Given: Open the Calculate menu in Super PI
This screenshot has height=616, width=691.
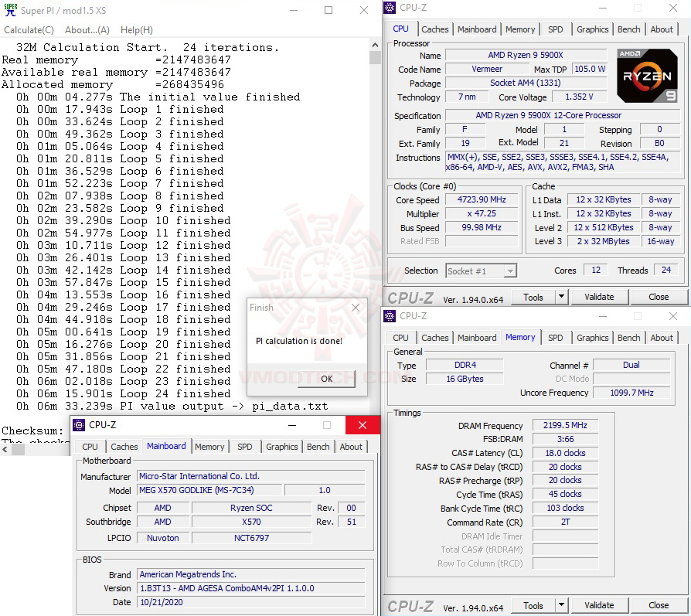Looking at the screenshot, I should pyautogui.click(x=29, y=30).
